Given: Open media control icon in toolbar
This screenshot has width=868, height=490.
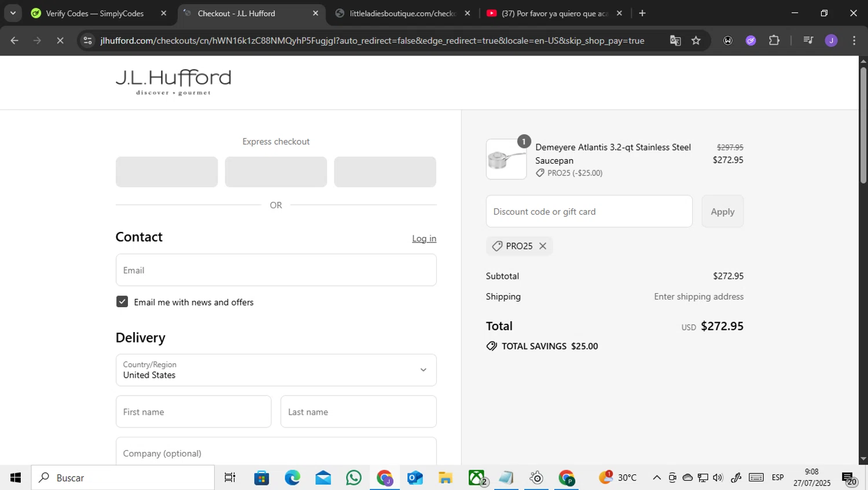Looking at the screenshot, I should 808,40.
